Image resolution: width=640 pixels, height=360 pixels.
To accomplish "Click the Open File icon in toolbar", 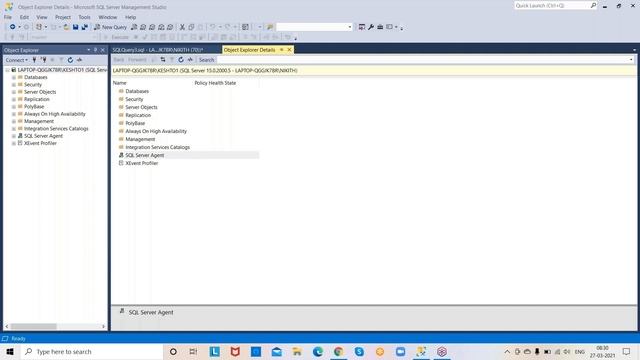I will (66, 27).
